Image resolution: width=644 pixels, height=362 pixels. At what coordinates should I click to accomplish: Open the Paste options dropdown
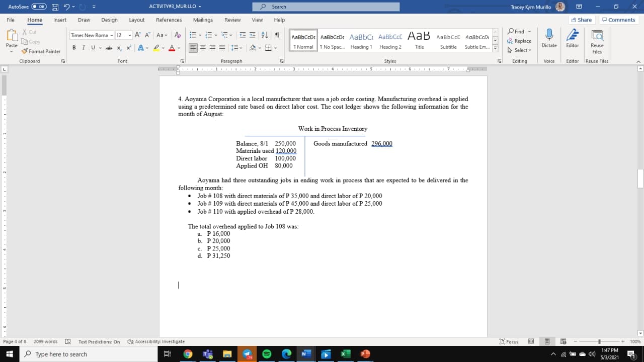(x=11, y=51)
